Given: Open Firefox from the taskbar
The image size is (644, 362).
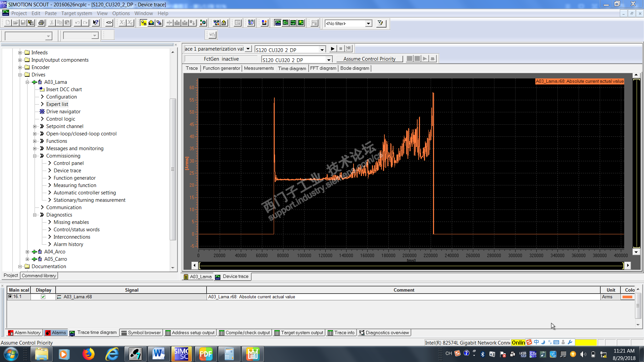Looking at the screenshot, I should pos(89,354).
